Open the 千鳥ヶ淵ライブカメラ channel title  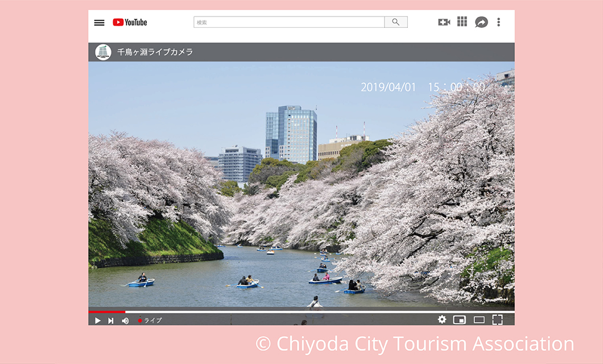tap(155, 52)
